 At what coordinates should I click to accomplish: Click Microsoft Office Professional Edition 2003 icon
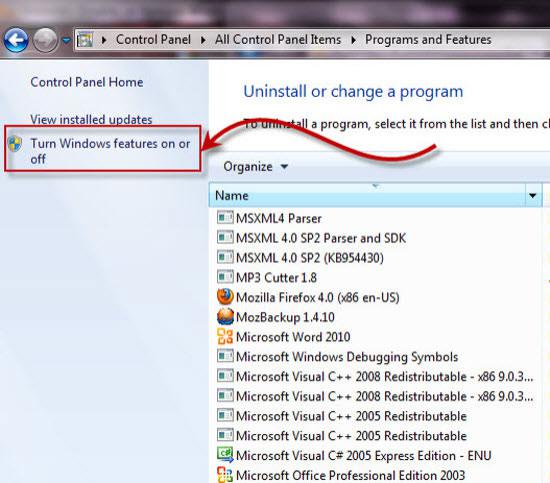[x=225, y=475]
